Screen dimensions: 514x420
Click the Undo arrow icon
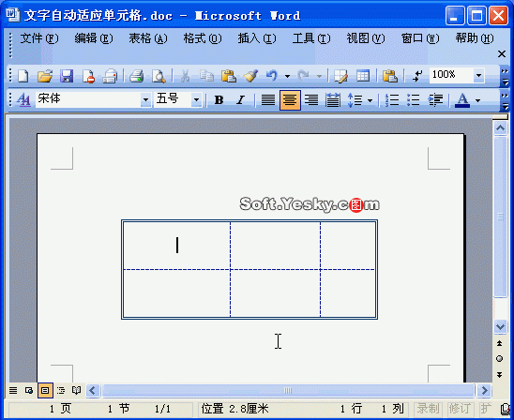click(x=272, y=76)
